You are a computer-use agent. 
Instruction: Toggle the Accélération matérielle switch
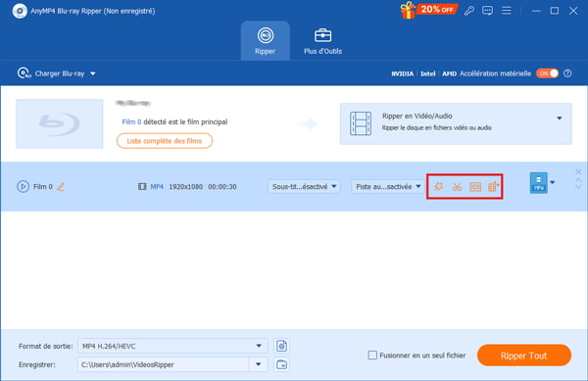(x=547, y=73)
